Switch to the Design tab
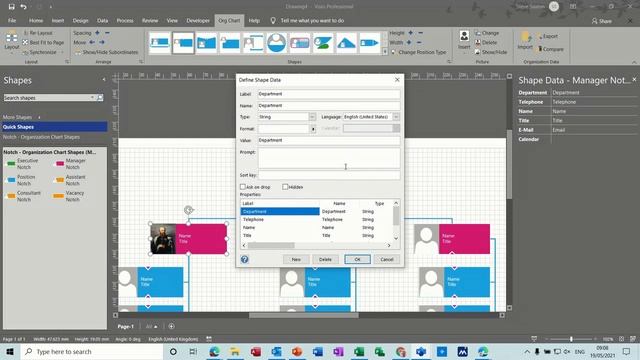 pos(80,20)
